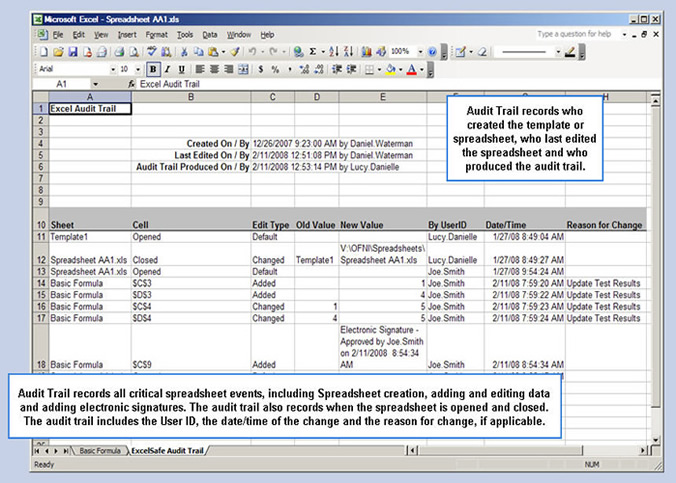Image resolution: width=676 pixels, height=483 pixels.
Task: Open Excel Help with the question mark icon
Action: coord(432,52)
